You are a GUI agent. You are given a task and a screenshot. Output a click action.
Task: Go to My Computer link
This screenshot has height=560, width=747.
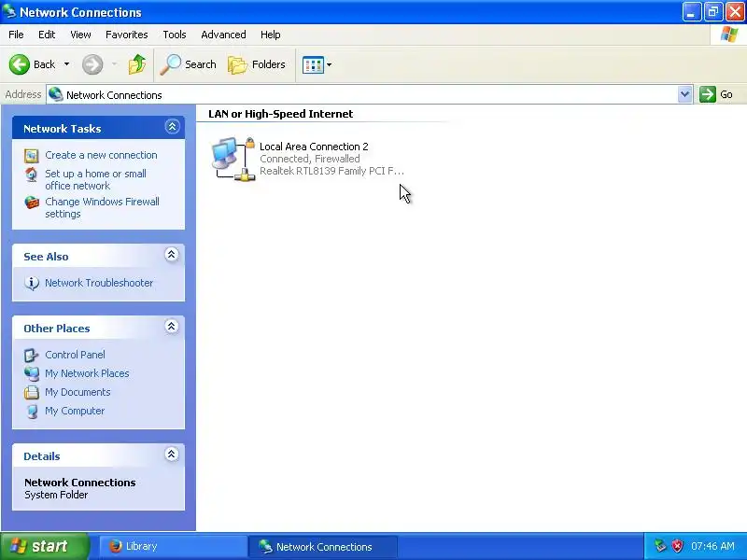(x=75, y=411)
